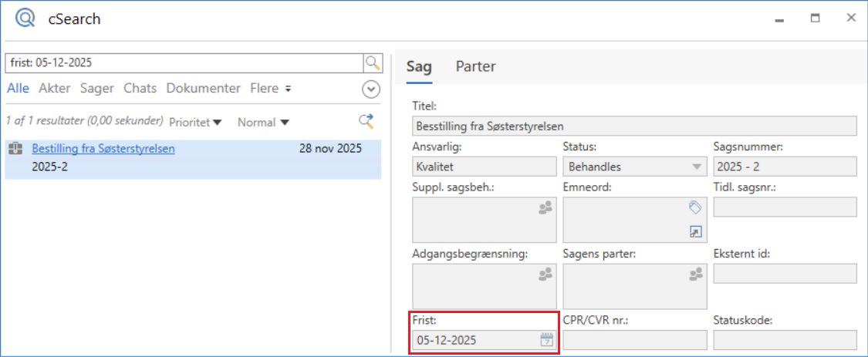Maximize the cSearch window

[x=815, y=19]
